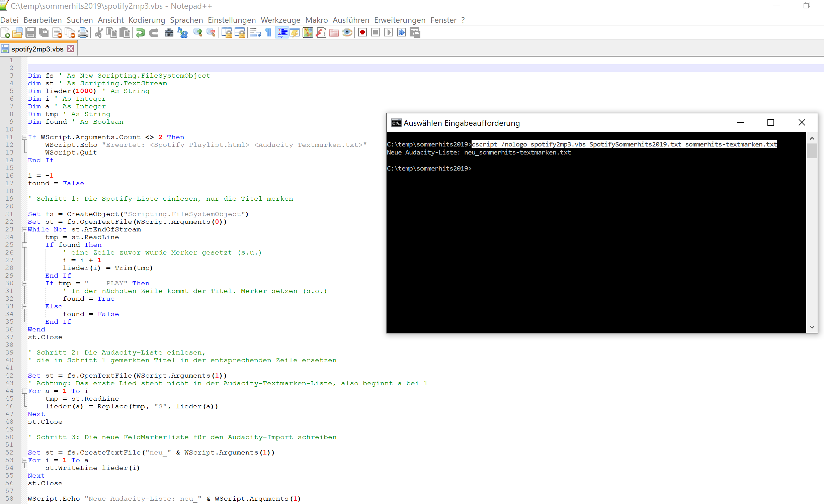Collapse the If found block at line 25

coord(24,245)
